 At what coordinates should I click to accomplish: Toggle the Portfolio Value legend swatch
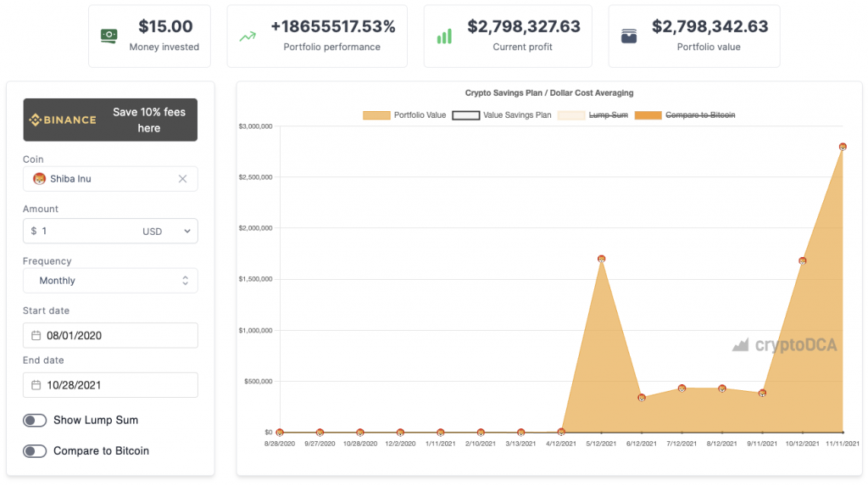376,115
